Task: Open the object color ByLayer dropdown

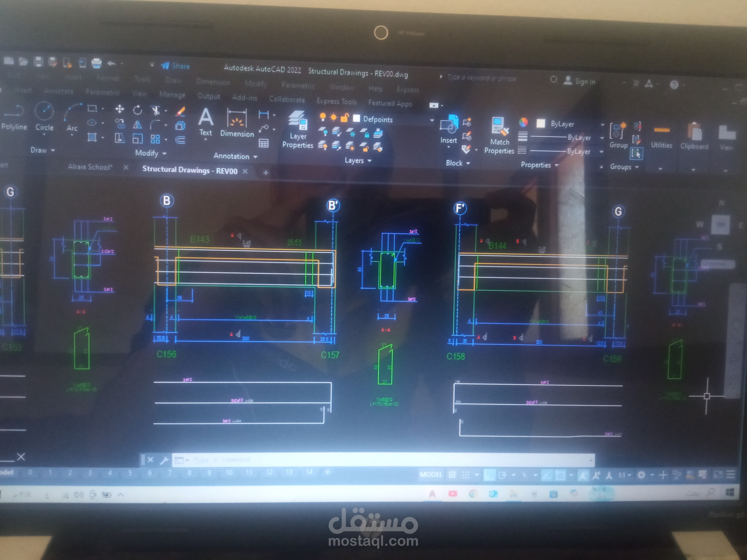Action: (x=602, y=125)
